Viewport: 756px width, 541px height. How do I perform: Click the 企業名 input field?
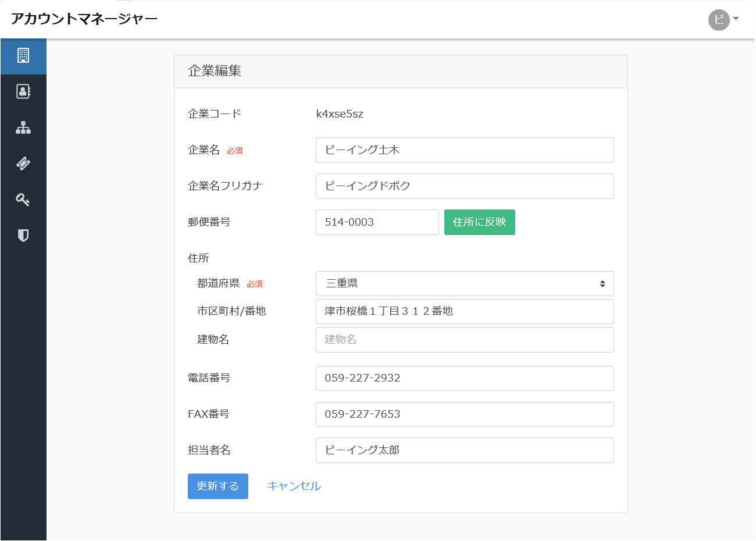465,150
